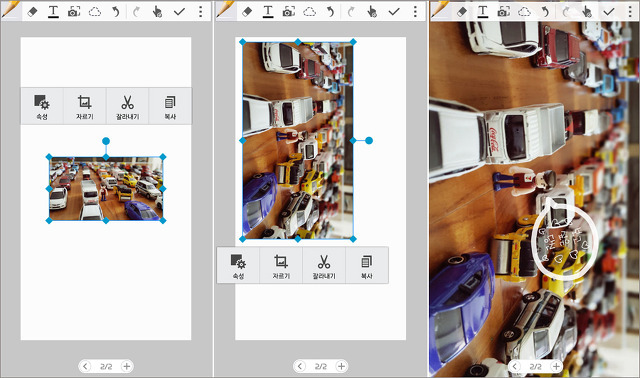Select the eraser tool in the middle screen
This screenshot has height=378, width=640.
(x=247, y=12)
